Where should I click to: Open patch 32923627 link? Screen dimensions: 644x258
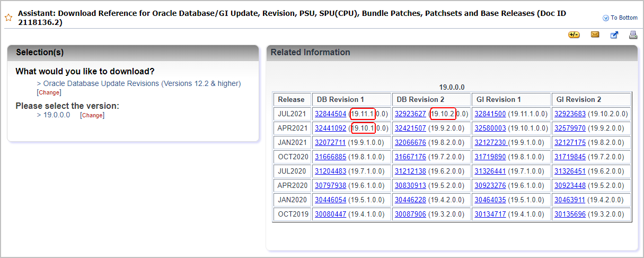[410, 114]
